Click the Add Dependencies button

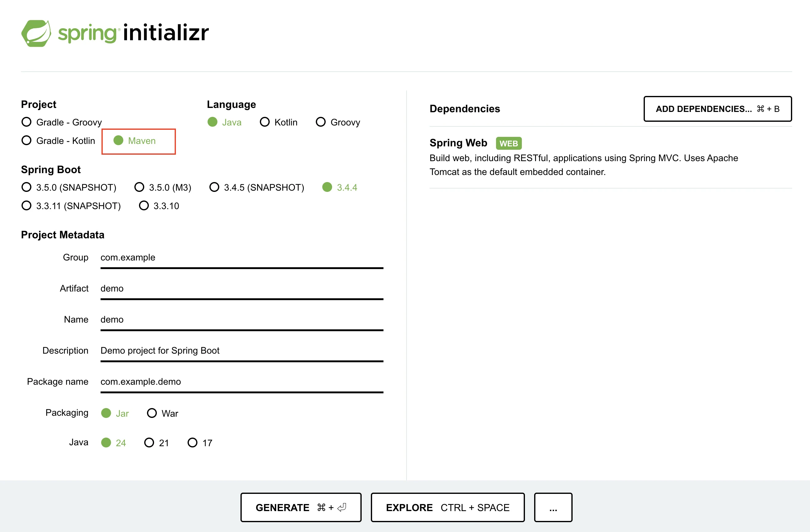pyautogui.click(x=717, y=109)
